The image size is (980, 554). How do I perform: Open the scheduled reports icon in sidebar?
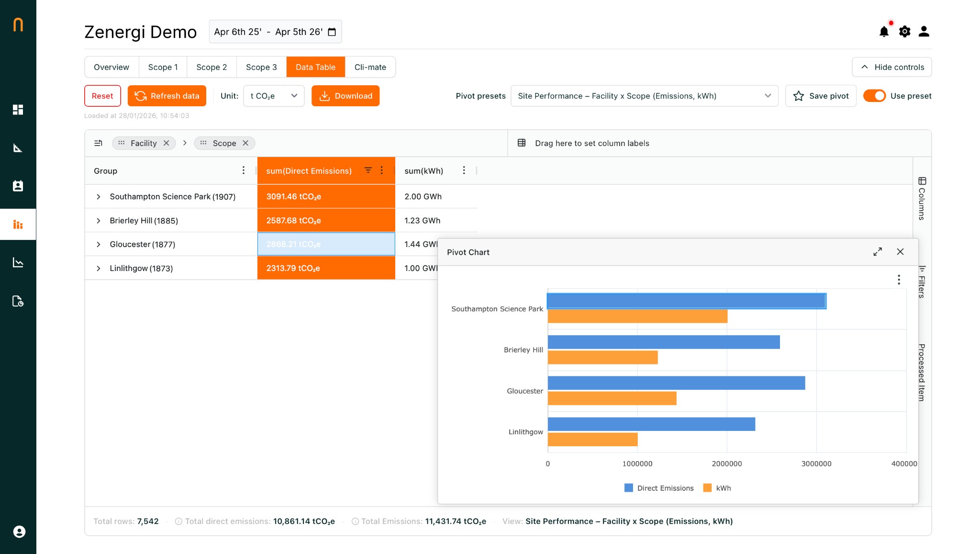click(x=18, y=301)
